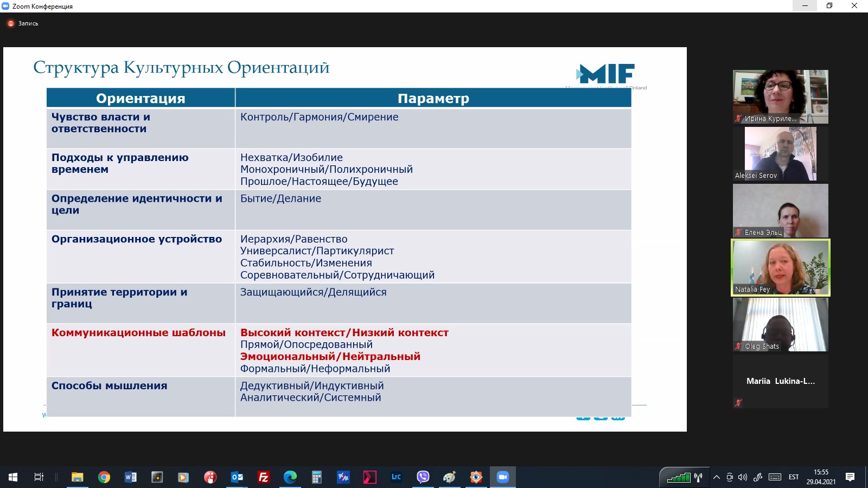Click the clock showing 15:55
Image resolution: width=868 pixels, height=488 pixels.
(x=821, y=477)
